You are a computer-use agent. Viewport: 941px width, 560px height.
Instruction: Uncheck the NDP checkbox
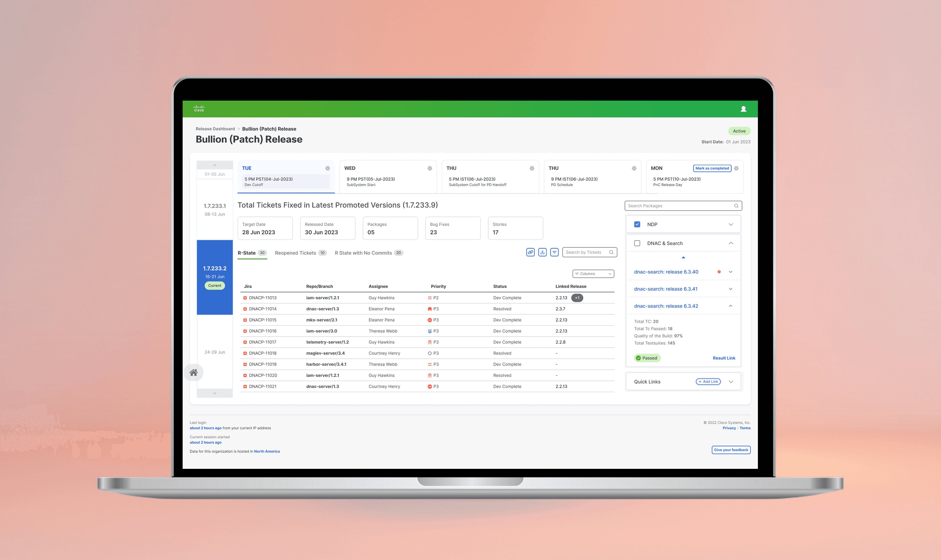coord(637,224)
